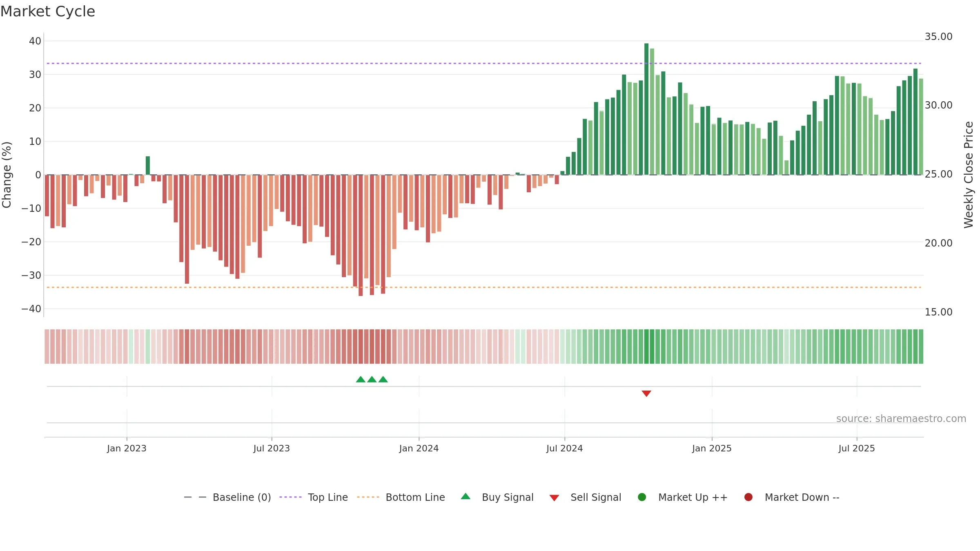This screenshot has height=551, width=980.
Task: Click the Market Cycle chart title
Action: [x=48, y=11]
